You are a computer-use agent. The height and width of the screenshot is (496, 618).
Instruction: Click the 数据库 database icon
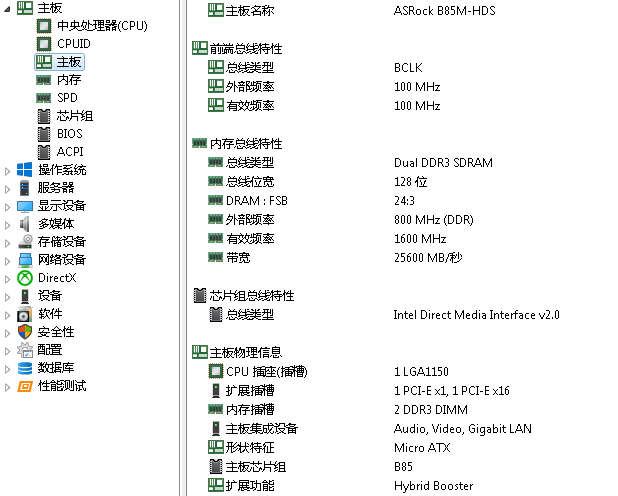25,368
